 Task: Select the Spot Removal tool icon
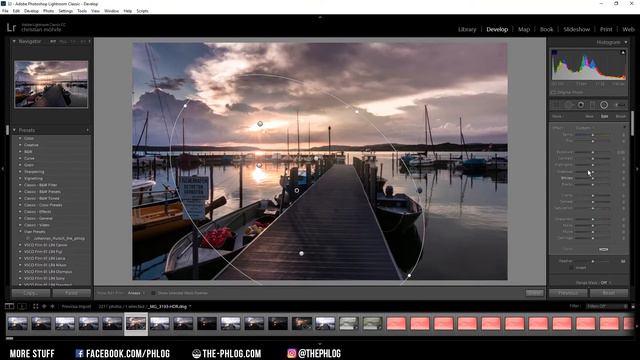tap(569, 105)
